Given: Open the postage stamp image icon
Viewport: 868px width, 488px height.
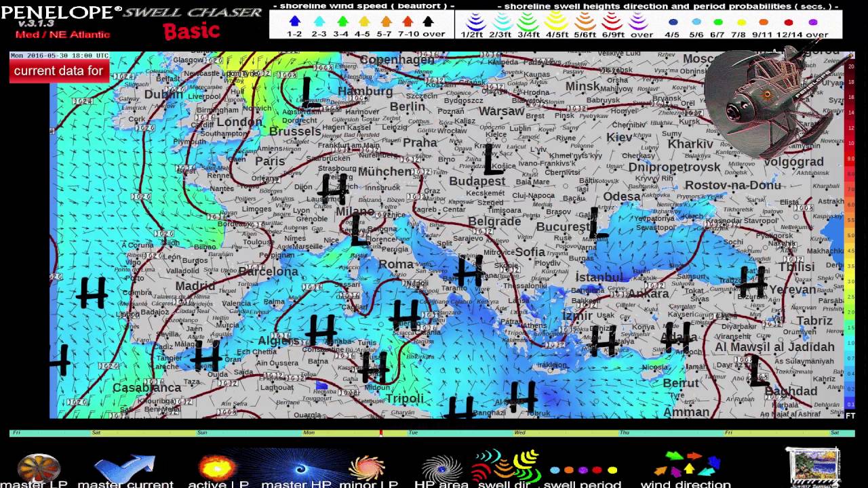Looking at the screenshot, I should coord(812,466).
